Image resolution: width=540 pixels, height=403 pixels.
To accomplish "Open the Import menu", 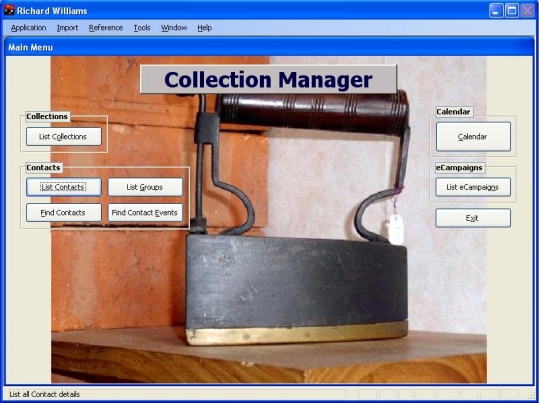I will pos(68,28).
